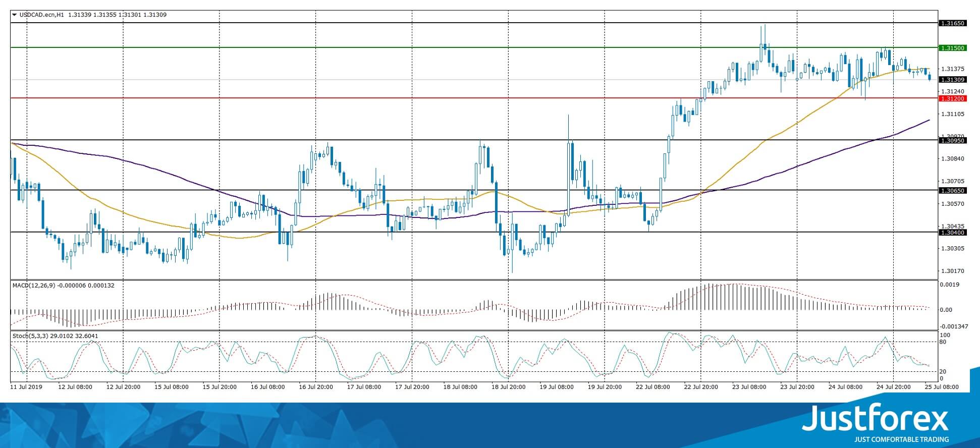Click the 17 Jul 20:00 time label

pos(412,387)
